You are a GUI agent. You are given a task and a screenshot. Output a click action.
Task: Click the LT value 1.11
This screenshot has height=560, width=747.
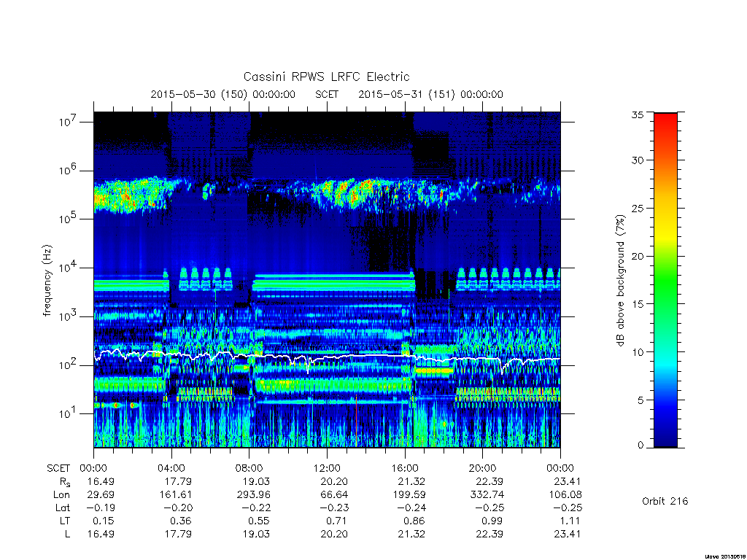[570, 521]
